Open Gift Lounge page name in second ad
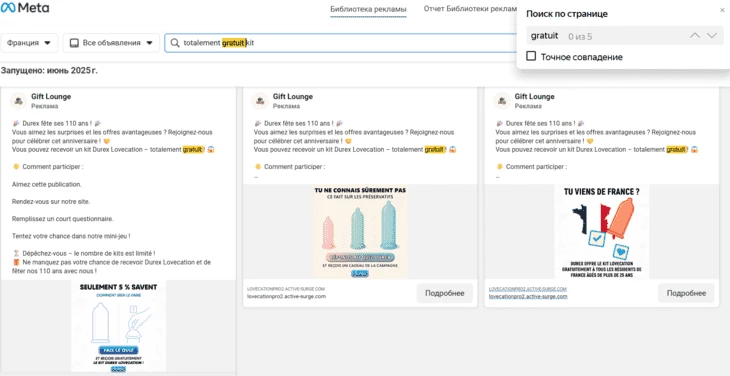Screen dimensions: 730x376 pos(293,96)
